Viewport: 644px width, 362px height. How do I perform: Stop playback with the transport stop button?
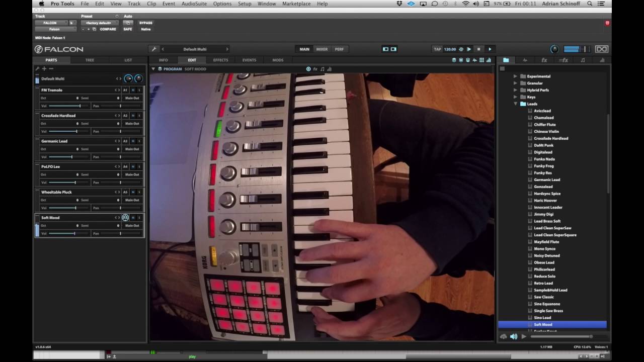[x=478, y=49]
